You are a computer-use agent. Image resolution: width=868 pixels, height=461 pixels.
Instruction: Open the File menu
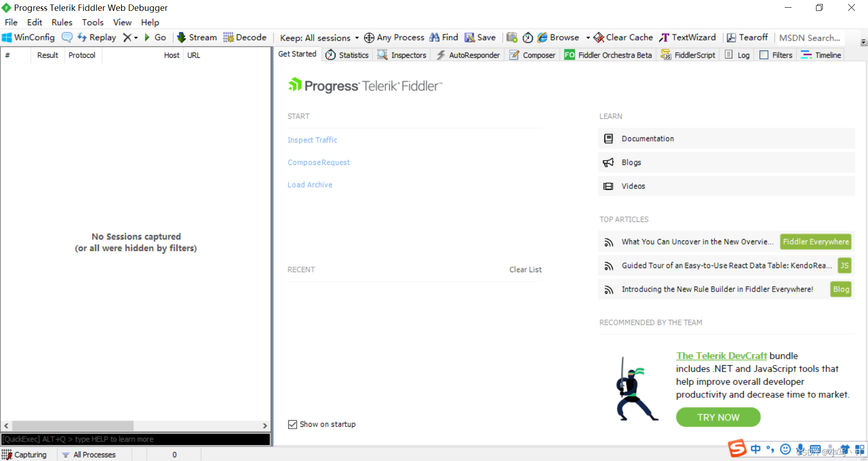tap(11, 22)
